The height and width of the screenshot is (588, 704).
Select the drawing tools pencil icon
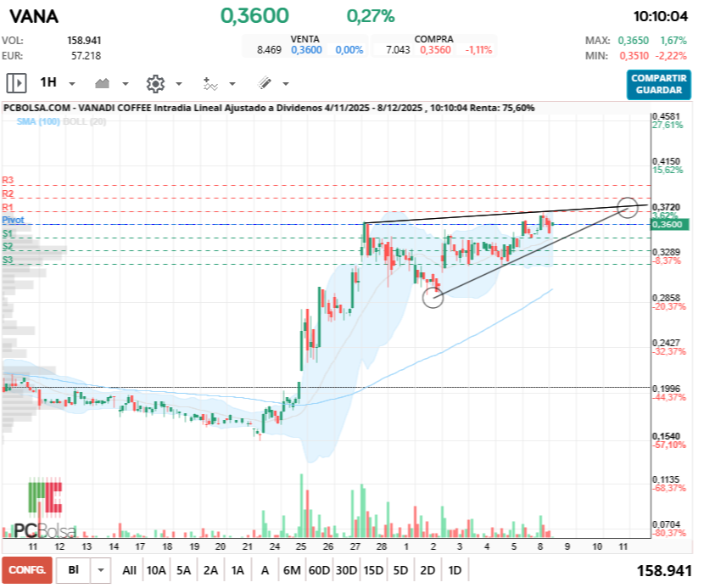265,82
